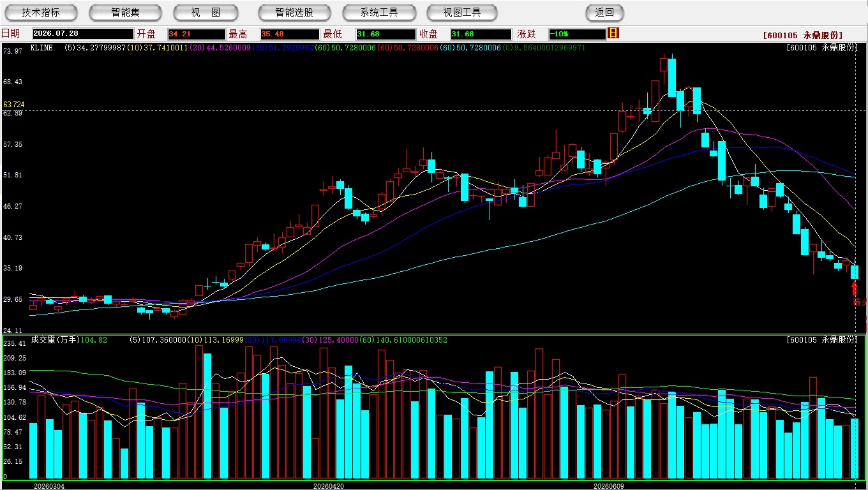Click the 智能集 button
The height and width of the screenshot is (490, 868).
126,12
